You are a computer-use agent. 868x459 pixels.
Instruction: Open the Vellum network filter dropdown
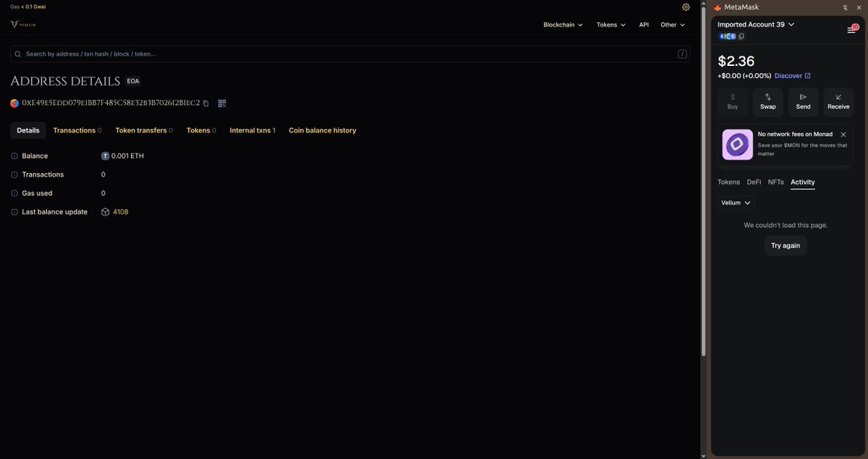[736, 203]
